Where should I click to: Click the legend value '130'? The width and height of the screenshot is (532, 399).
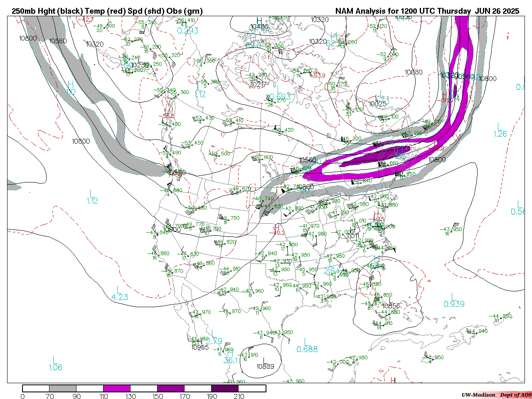(x=131, y=396)
